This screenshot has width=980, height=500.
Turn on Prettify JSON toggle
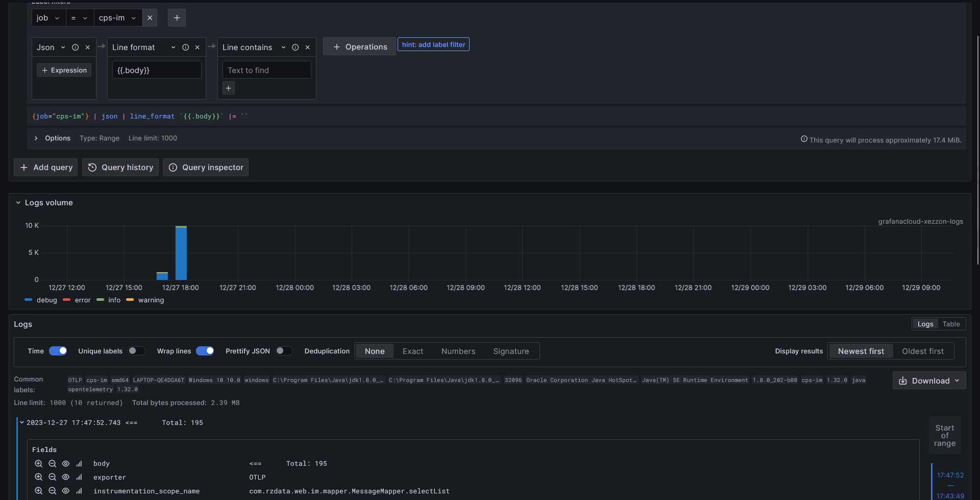coord(284,351)
